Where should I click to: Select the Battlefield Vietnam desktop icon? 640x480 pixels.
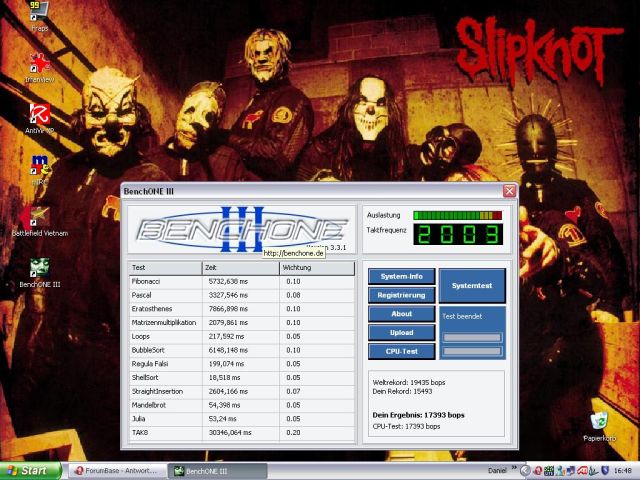[40, 221]
